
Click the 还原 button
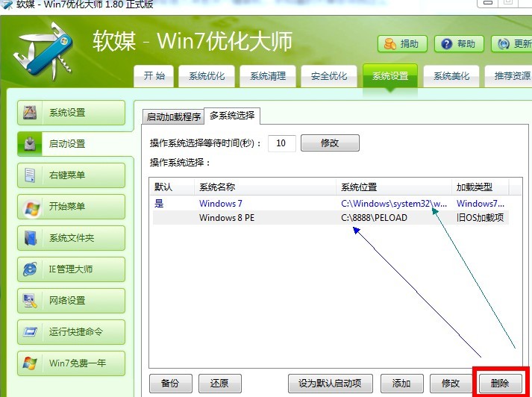[220, 384]
